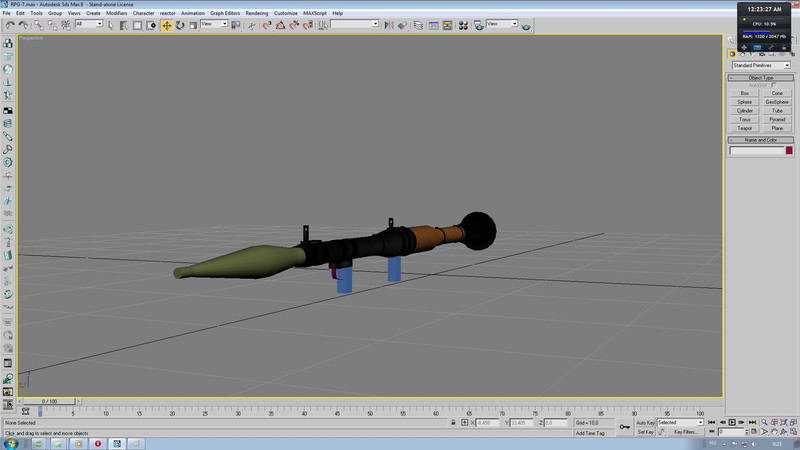Pick the Select and Rotate tool

tap(180, 24)
